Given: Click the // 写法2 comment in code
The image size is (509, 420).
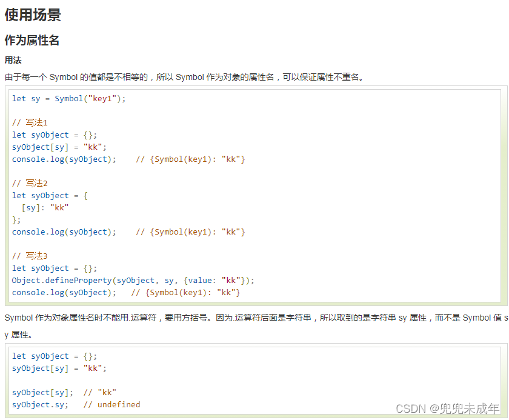Looking at the screenshot, I should pos(29,183).
